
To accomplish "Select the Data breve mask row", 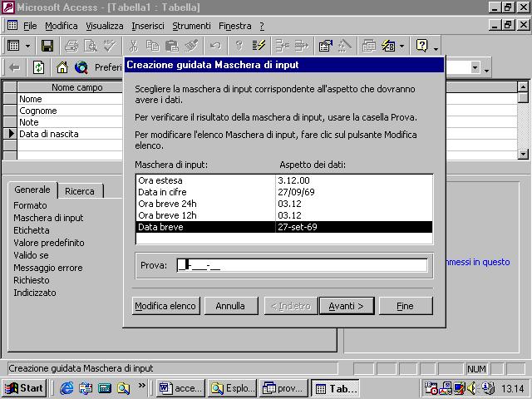I will pos(284,227).
